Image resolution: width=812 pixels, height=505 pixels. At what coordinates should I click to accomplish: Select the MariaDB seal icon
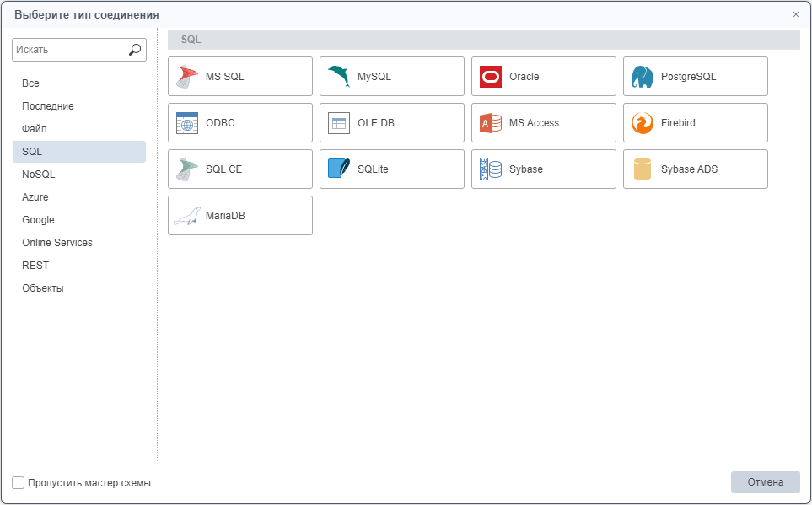(187, 216)
